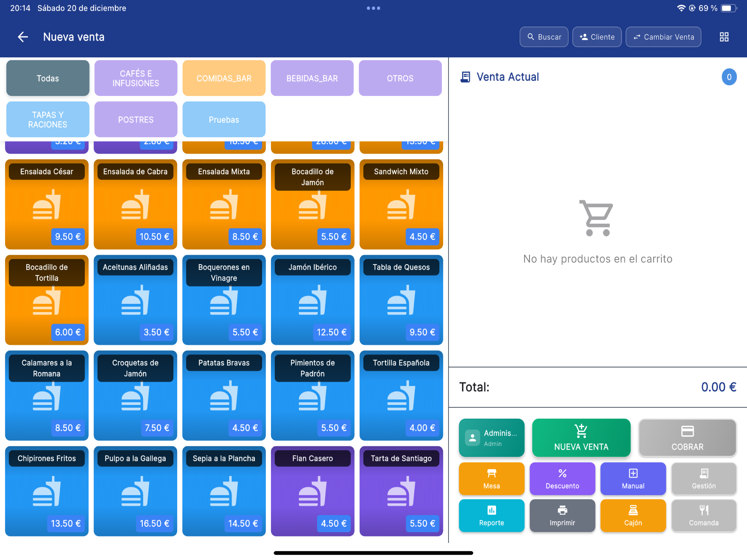The width and height of the screenshot is (747, 560).
Task: Go back using the arrow icon
Action: tap(23, 37)
